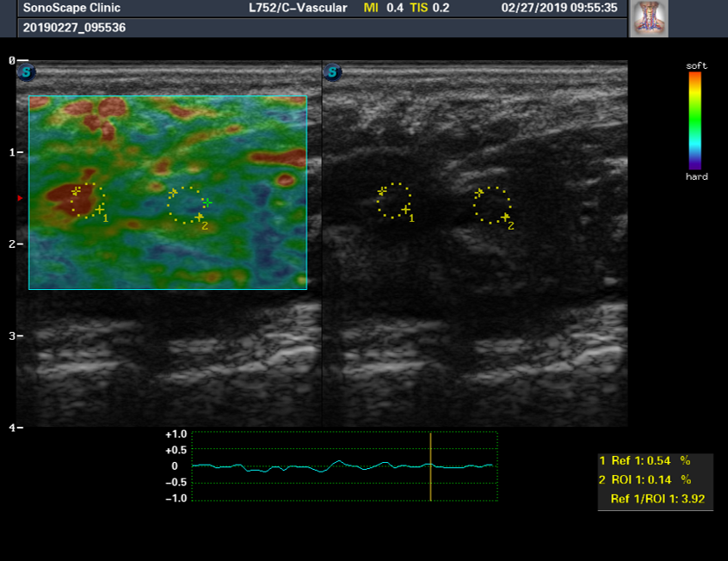Screen dimensions: 728x561
Task: Select the yellow caliper cross labeled 2 on elastogram
Action: (x=199, y=217)
